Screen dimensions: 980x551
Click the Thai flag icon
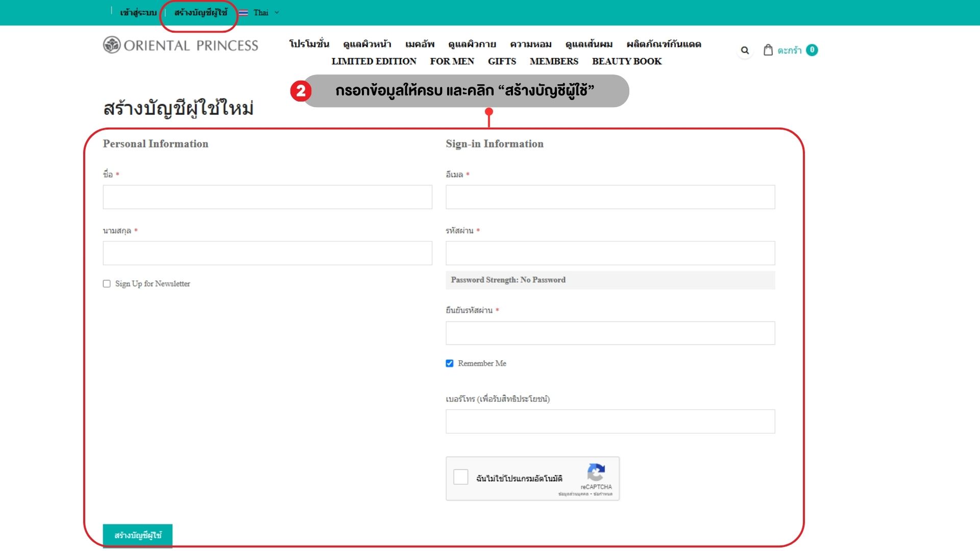[243, 13]
